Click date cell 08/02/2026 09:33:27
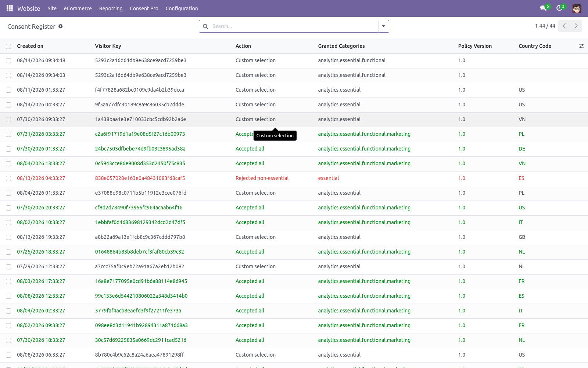The image size is (588, 368). pyautogui.click(x=41, y=325)
